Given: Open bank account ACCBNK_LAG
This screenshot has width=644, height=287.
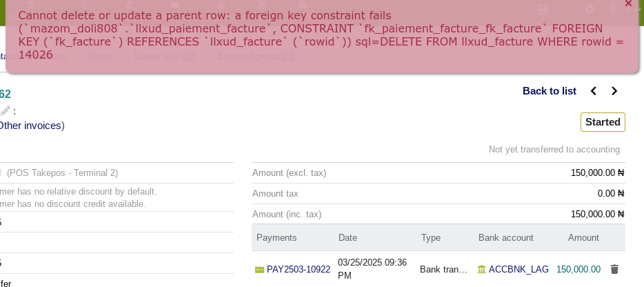Looking at the screenshot, I should tap(519, 269).
